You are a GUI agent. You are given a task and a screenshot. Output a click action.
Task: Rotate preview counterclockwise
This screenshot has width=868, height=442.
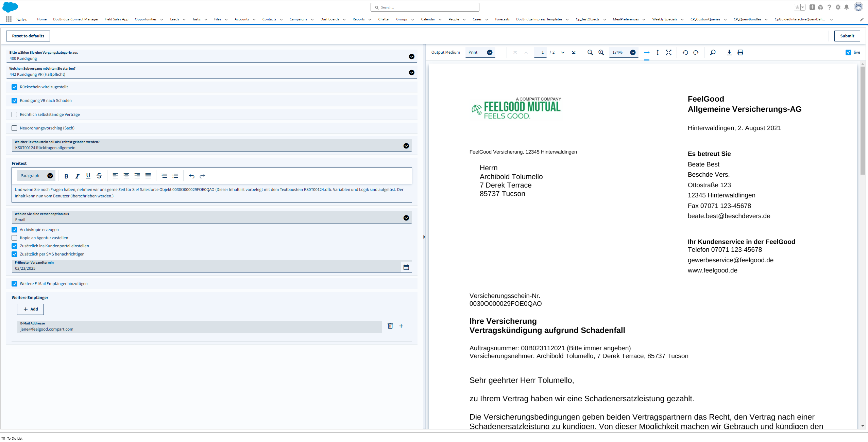click(x=685, y=52)
